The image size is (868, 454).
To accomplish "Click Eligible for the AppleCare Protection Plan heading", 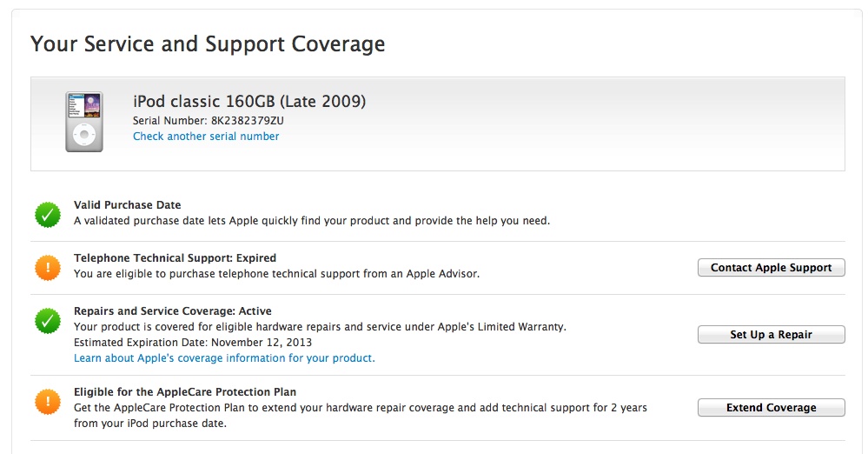I will (185, 392).
